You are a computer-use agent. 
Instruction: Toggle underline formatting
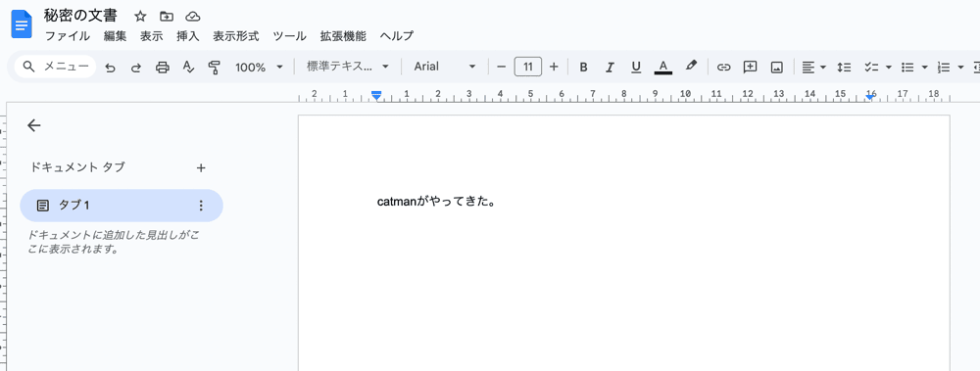point(636,67)
